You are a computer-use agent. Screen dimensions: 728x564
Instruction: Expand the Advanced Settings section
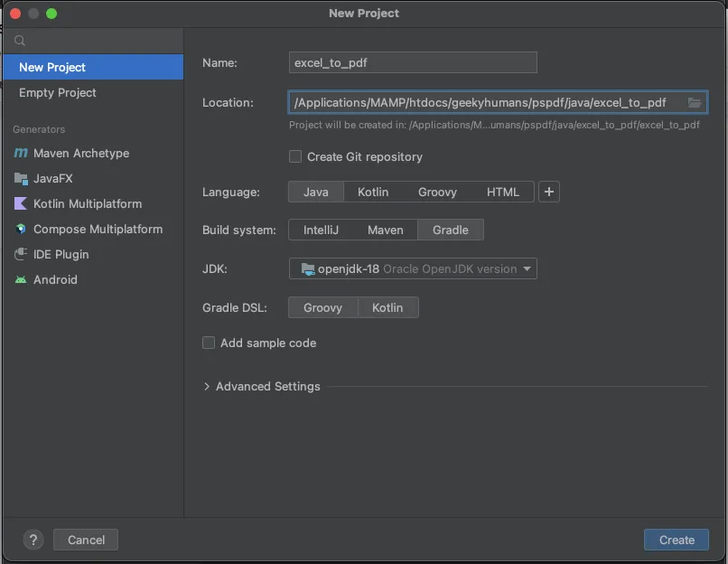(262, 386)
